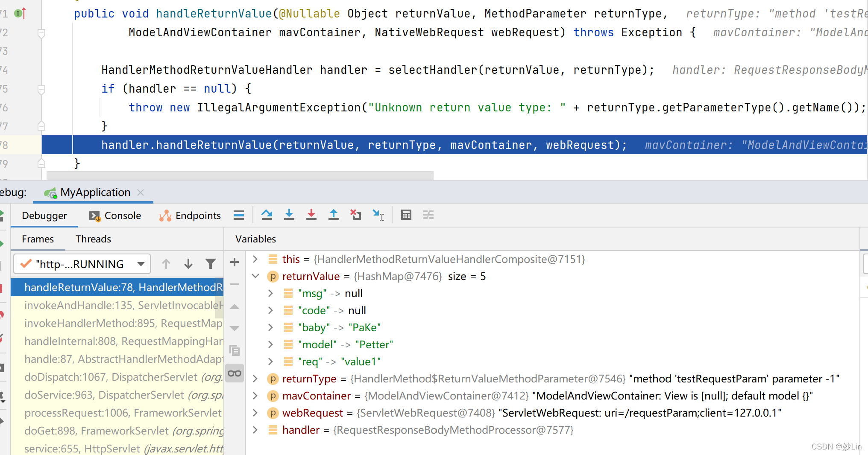Viewport: 868px width, 455px height.
Task: Toggle the glasses watches view icon
Action: tap(234, 373)
